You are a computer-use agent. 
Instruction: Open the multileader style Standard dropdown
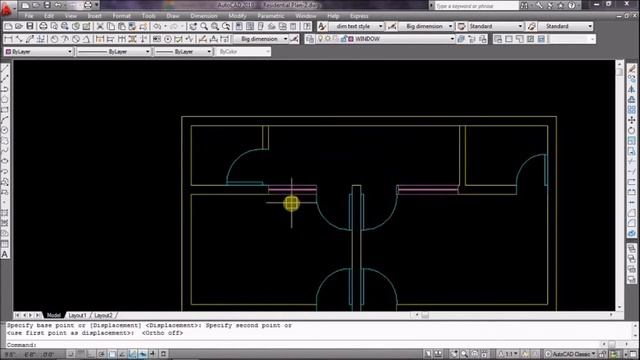pos(565,26)
